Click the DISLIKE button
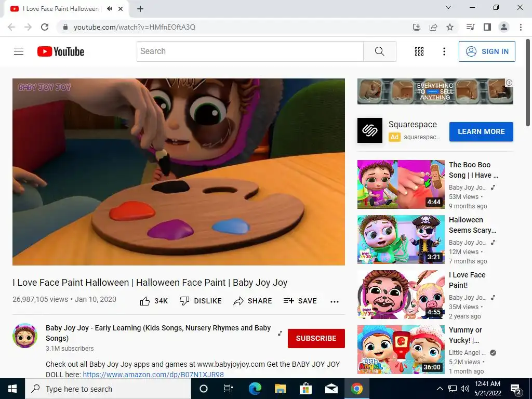532x399 pixels. point(201,301)
